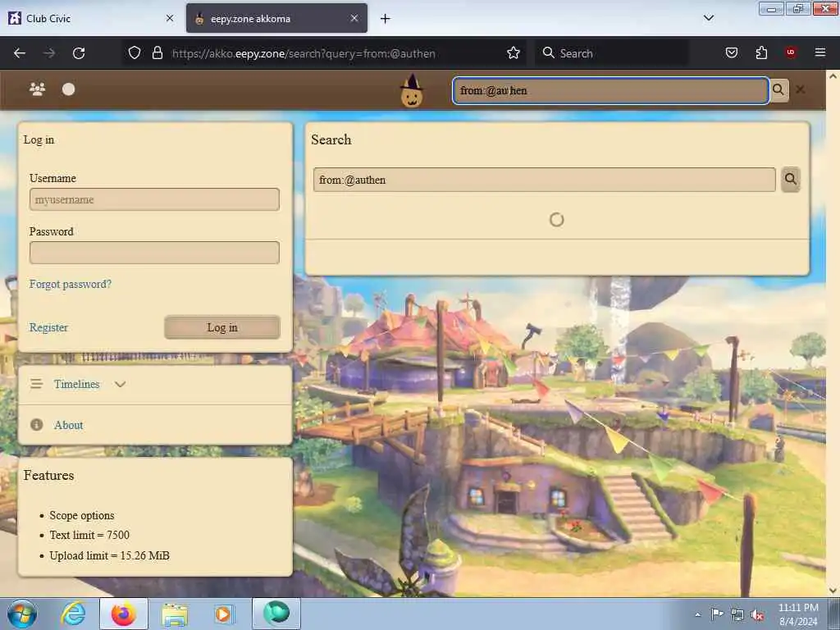Close the Club Civic tab

(169, 18)
